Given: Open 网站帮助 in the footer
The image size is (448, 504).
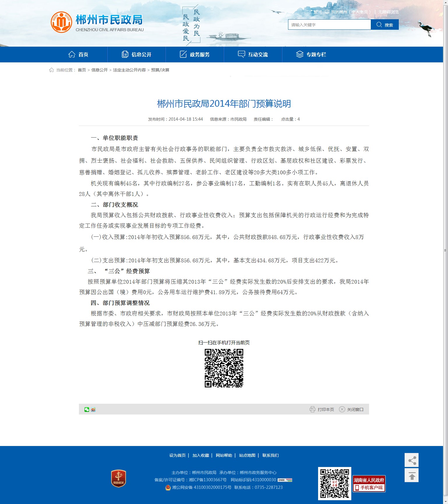Looking at the screenshot, I should [x=224, y=455].
